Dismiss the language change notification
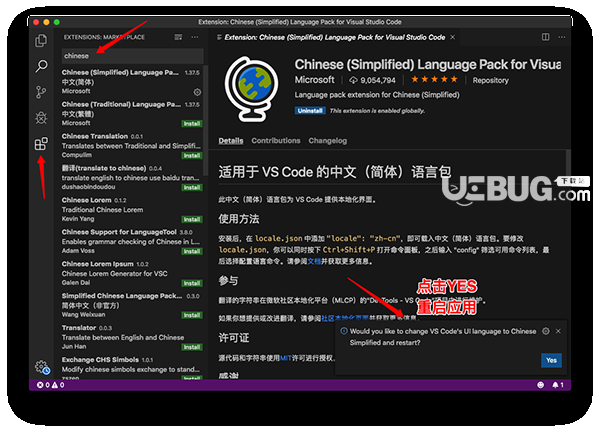The width and height of the screenshot is (600, 432). [558, 331]
